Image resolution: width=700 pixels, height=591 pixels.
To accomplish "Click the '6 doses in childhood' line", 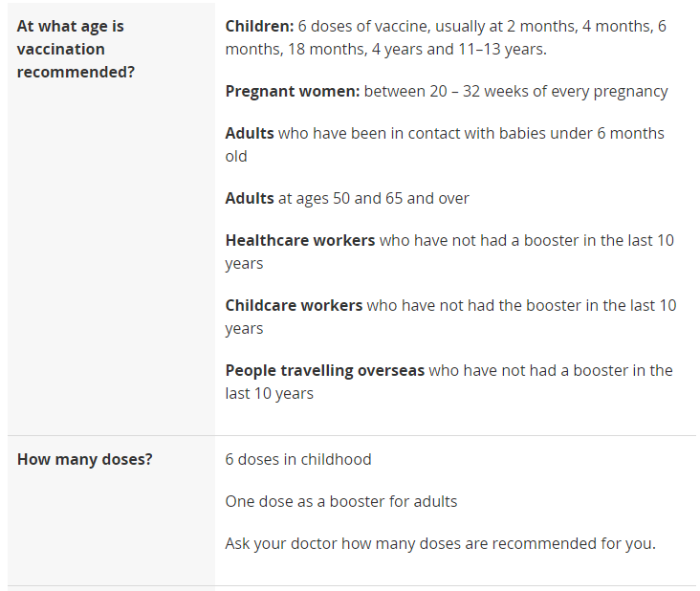I will pos(298,459).
